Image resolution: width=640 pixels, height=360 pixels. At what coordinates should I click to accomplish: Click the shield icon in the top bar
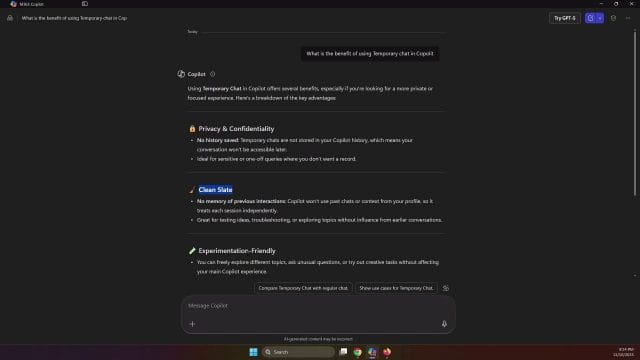[613, 18]
